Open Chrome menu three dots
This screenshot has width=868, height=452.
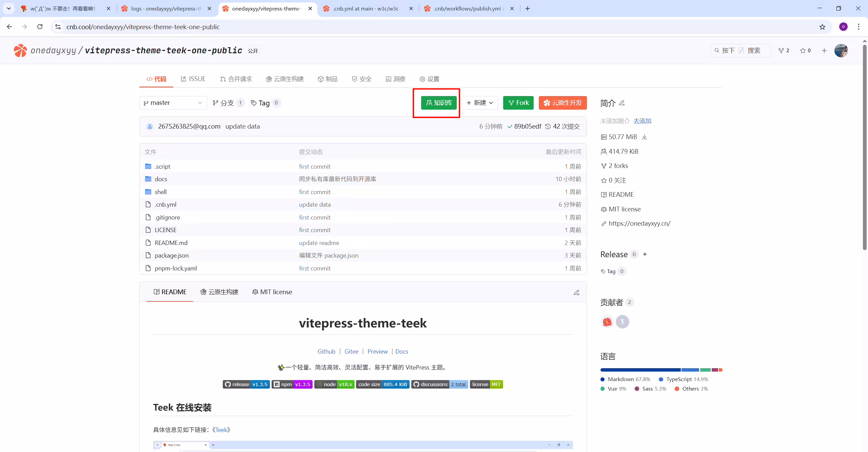coord(859,27)
